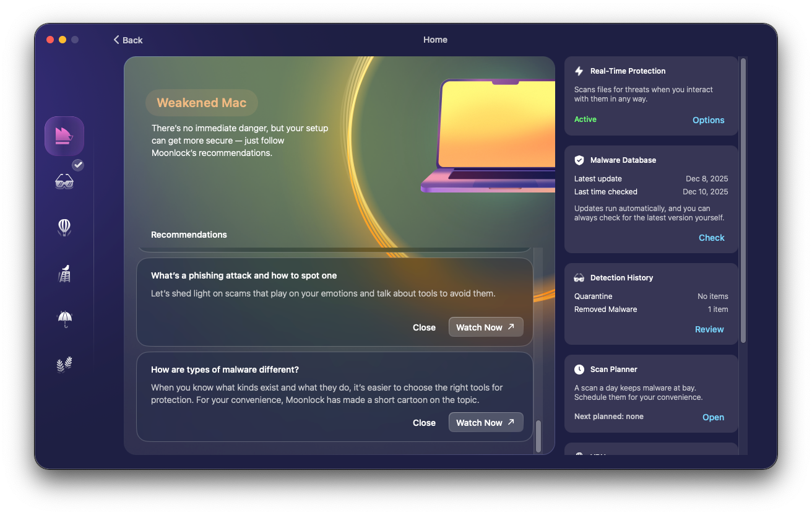Close the malware types recommendation
812x515 pixels.
click(424, 423)
